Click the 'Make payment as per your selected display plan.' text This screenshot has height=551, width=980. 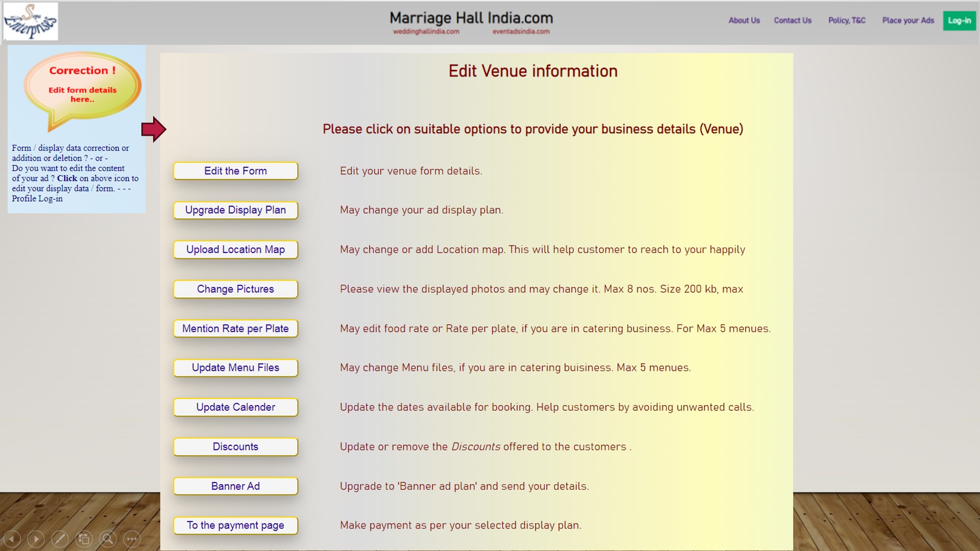460,525
